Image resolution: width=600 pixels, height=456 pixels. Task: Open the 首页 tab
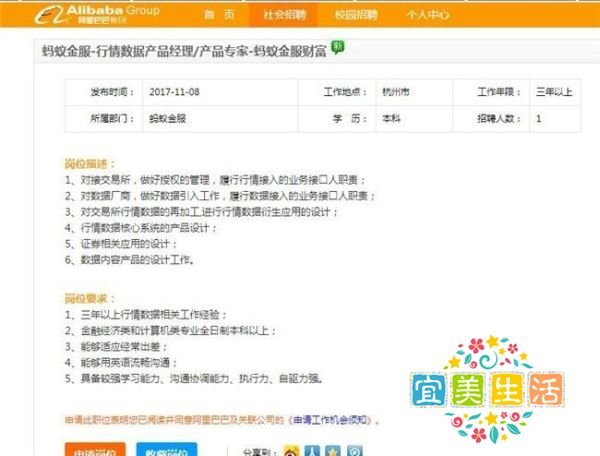[x=219, y=15]
